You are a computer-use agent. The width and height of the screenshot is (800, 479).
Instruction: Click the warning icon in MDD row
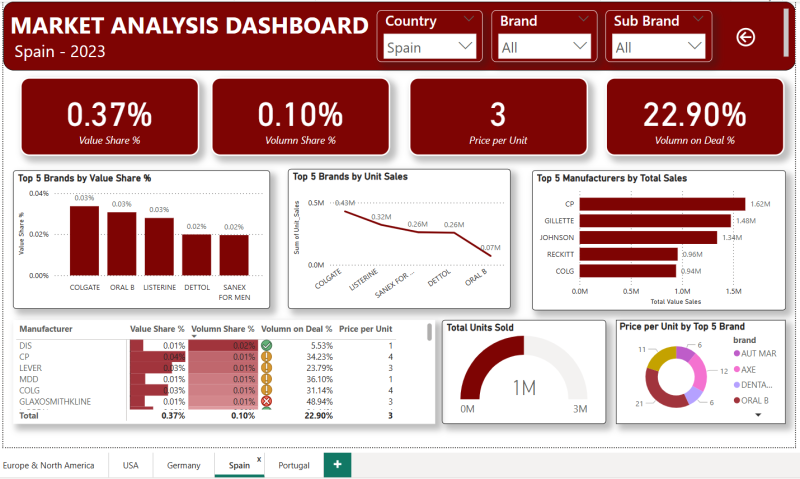point(266,379)
